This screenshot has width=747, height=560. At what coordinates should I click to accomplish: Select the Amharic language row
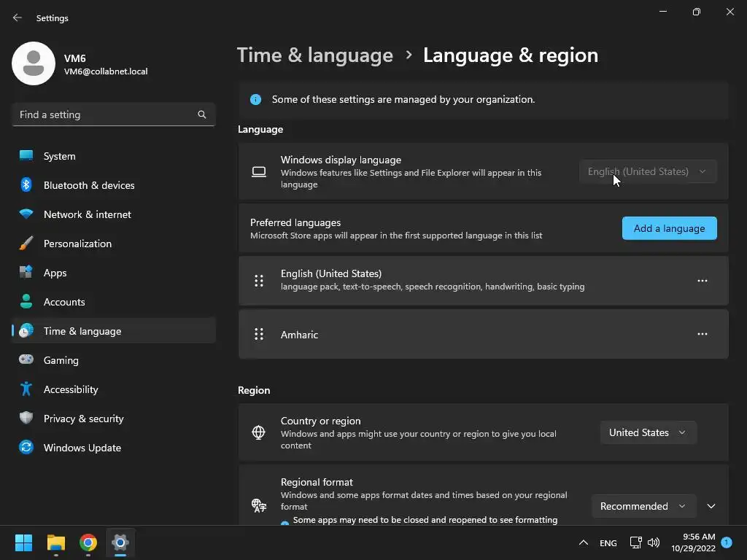[483, 334]
